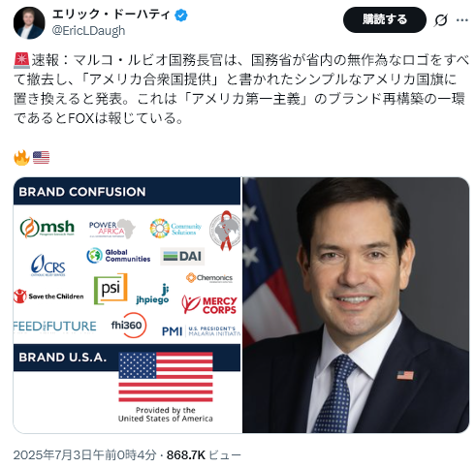Image resolution: width=476 pixels, height=468 pixels.
Task: Open the Grok slashed-circle icon
Action: point(440,20)
